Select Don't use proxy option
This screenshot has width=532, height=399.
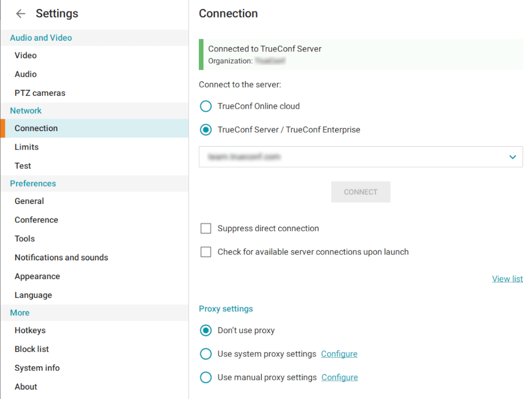point(205,331)
